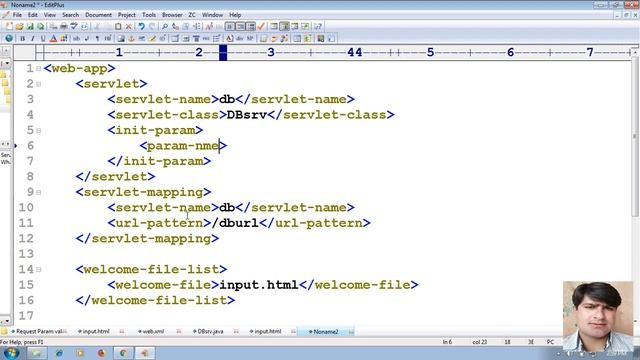Click the Save All toolbar icon
The height and width of the screenshot is (360, 640).
[x=40, y=27]
